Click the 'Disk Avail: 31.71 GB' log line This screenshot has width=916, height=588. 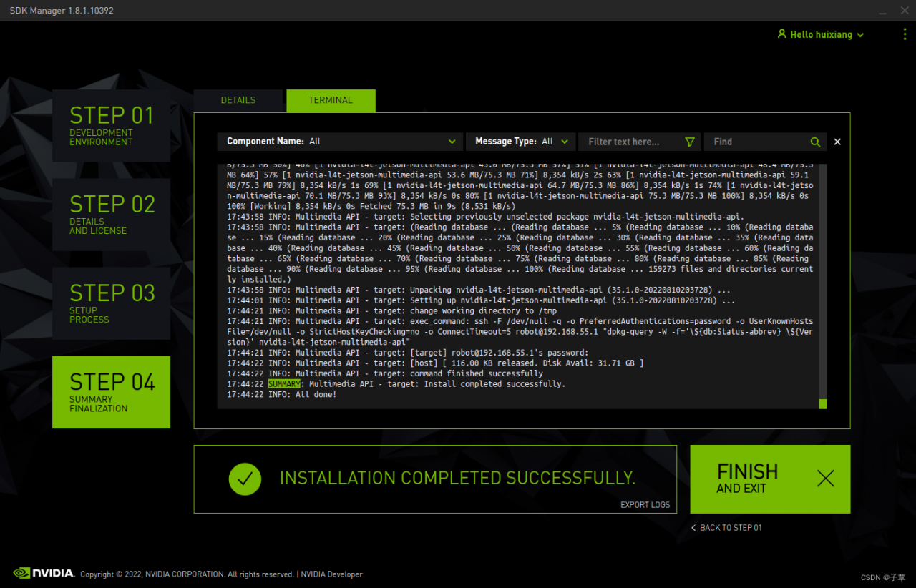pyautogui.click(x=436, y=363)
